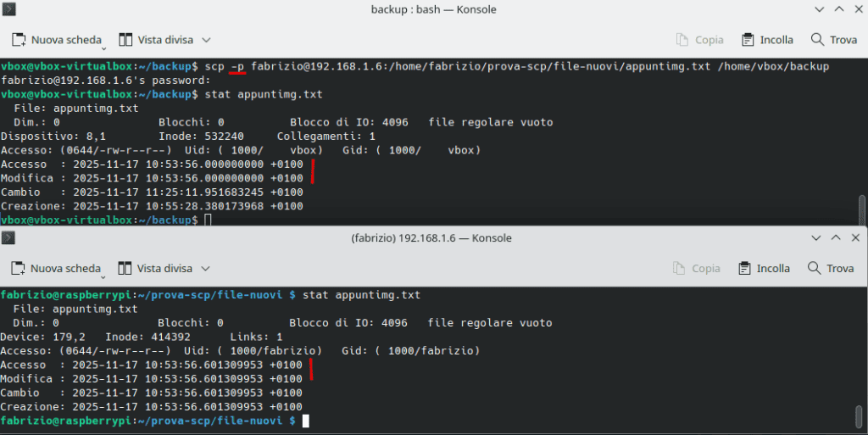Focus the raspberrypi terminal prompt cursor
The height and width of the screenshot is (435, 868).
tap(306, 421)
